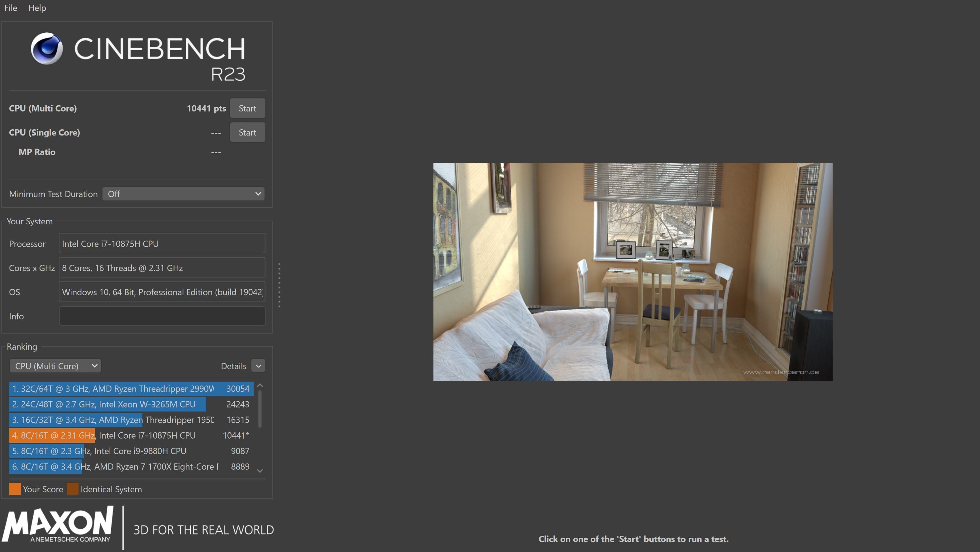
Task: Click the brown Identical System color swatch
Action: [72, 489]
